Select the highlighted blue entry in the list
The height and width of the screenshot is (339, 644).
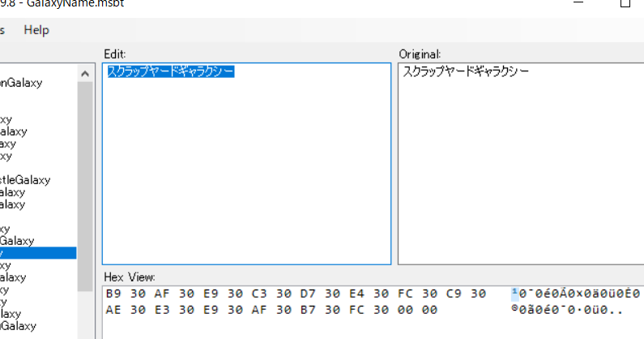point(37,253)
